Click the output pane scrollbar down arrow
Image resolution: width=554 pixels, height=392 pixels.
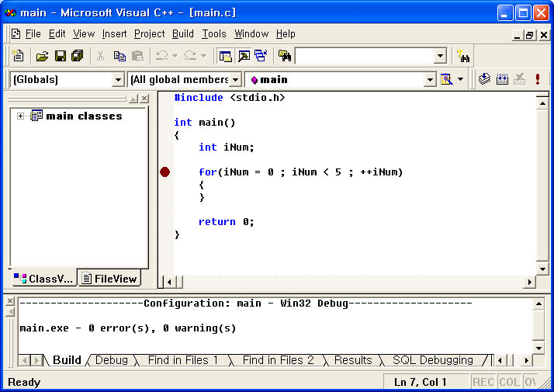pyautogui.click(x=538, y=349)
